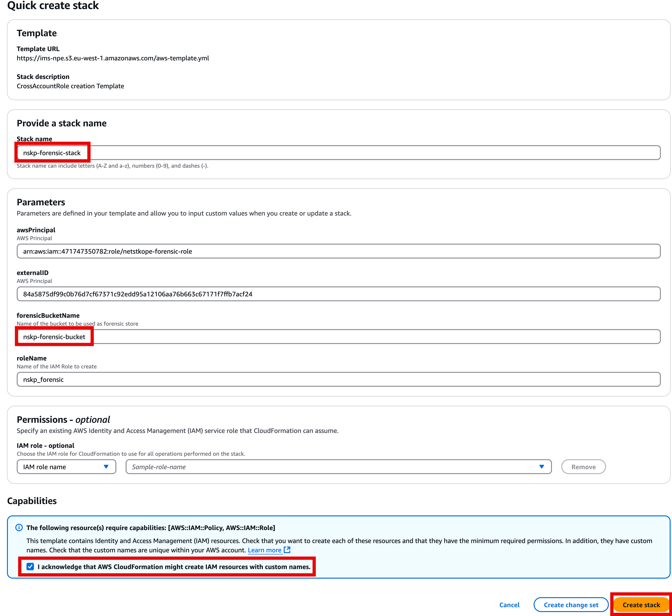The width and height of the screenshot is (672, 616).
Task: Click the awsPrincipal ARN input field
Action: point(338,251)
